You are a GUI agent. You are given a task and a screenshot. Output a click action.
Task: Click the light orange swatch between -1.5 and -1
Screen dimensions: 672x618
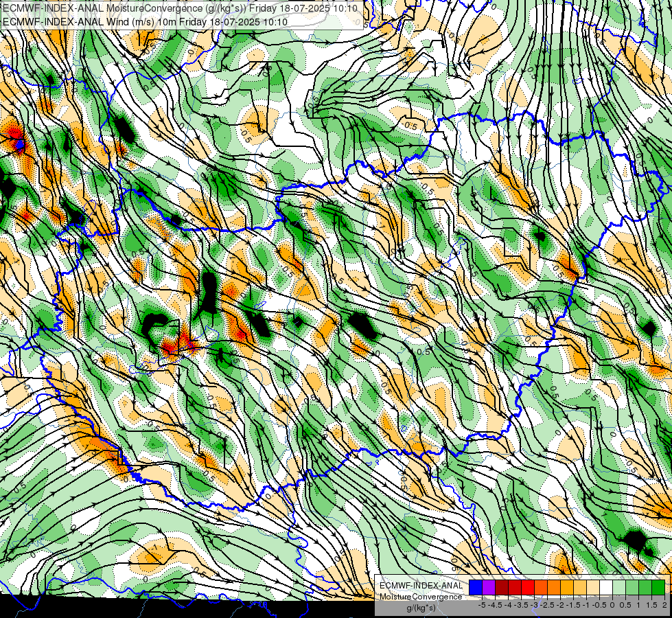pyautogui.click(x=580, y=587)
